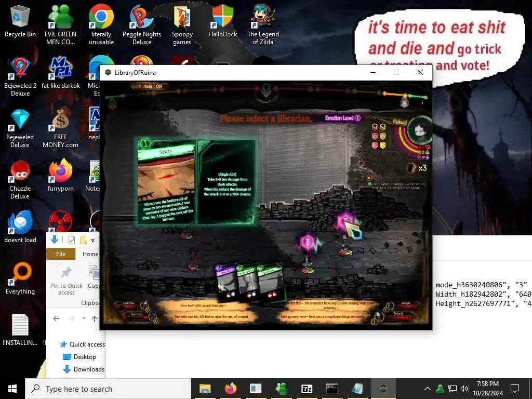Open Firefox from the taskbar
532x399 pixels.
(x=230, y=389)
